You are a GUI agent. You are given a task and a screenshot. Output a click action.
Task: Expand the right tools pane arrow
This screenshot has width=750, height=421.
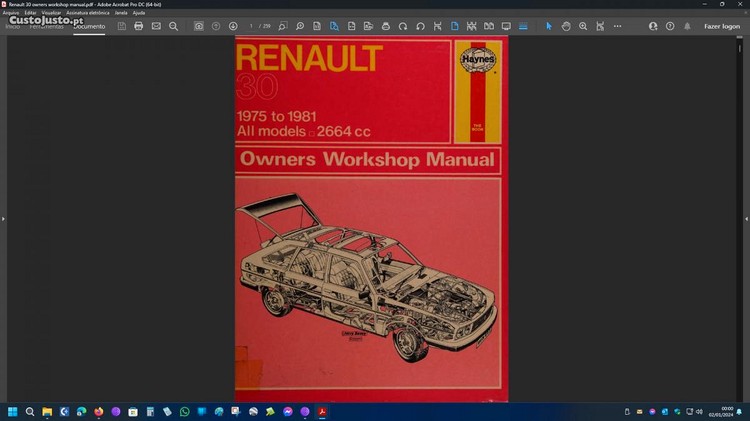click(x=746, y=218)
